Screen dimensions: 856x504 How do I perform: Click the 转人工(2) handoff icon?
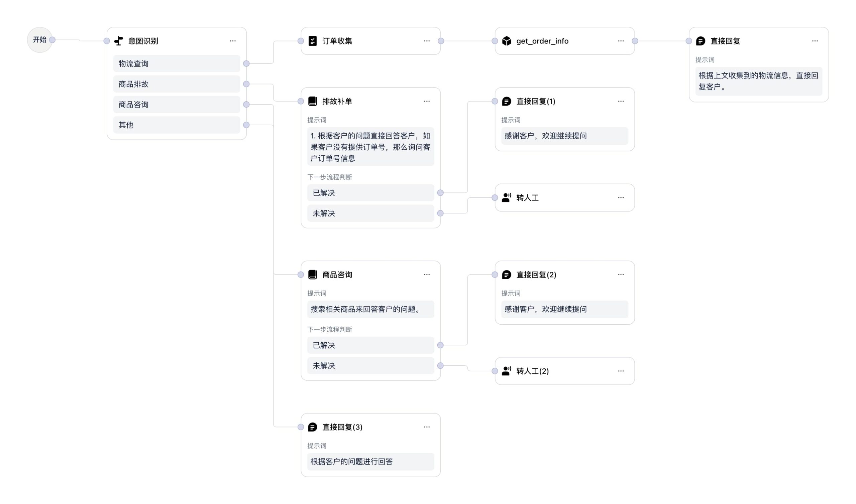(506, 371)
